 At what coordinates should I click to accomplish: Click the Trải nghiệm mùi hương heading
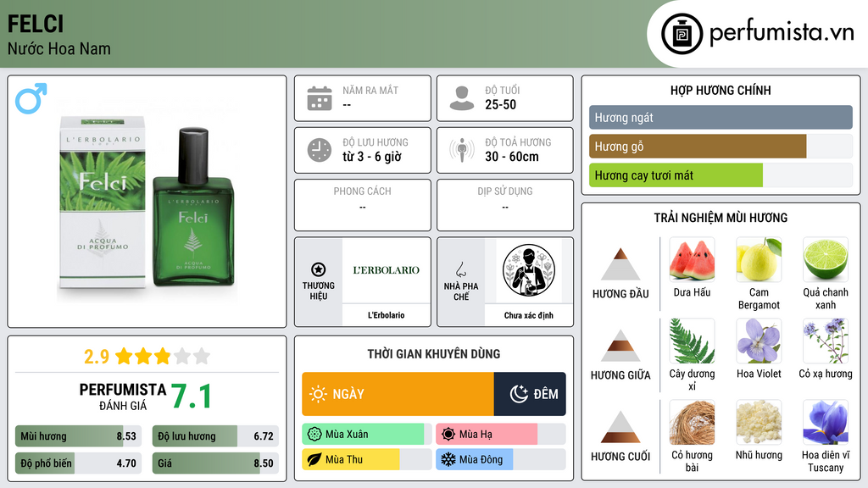pyautogui.click(x=721, y=218)
